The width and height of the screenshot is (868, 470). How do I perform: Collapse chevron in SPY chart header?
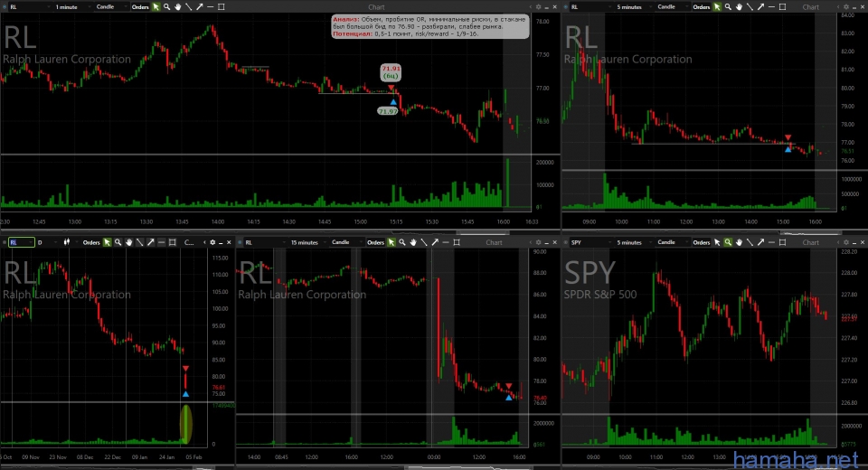click(837, 242)
